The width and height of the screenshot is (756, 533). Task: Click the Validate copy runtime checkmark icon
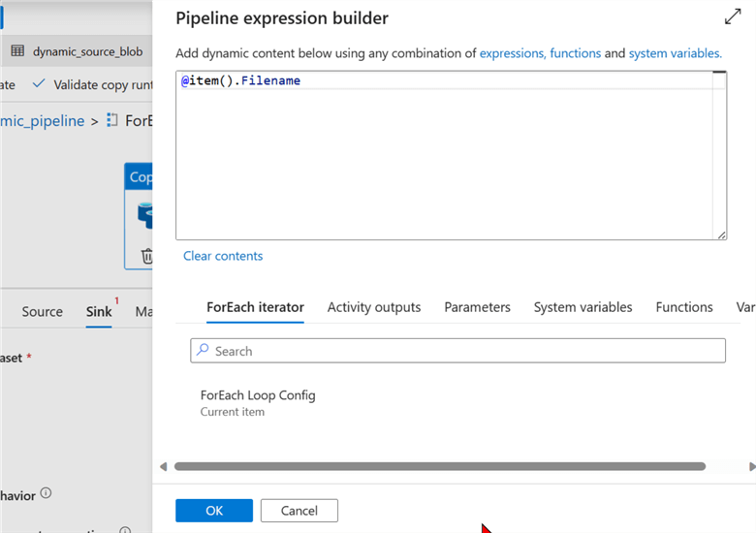coord(39,84)
